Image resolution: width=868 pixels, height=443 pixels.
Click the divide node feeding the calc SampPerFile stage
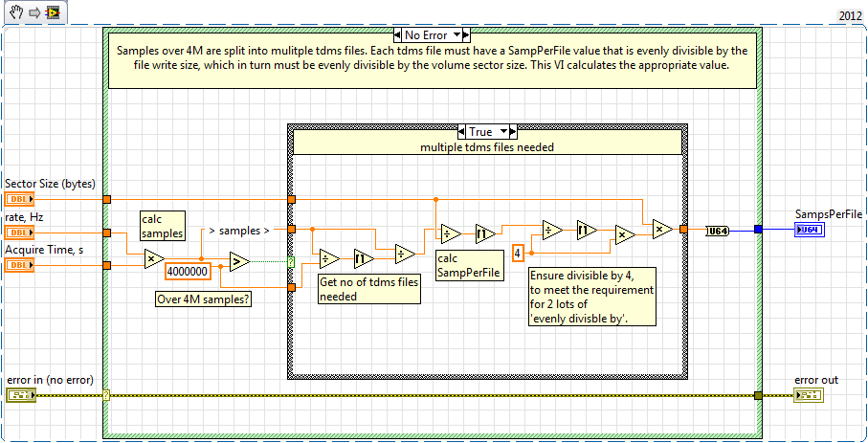(404, 254)
